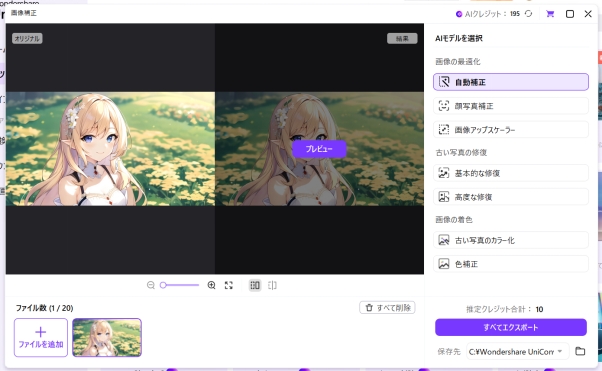Viewport: 602px width, 371px height.
Task: Choose 古い写真のカラー化 option
Action: coord(511,240)
